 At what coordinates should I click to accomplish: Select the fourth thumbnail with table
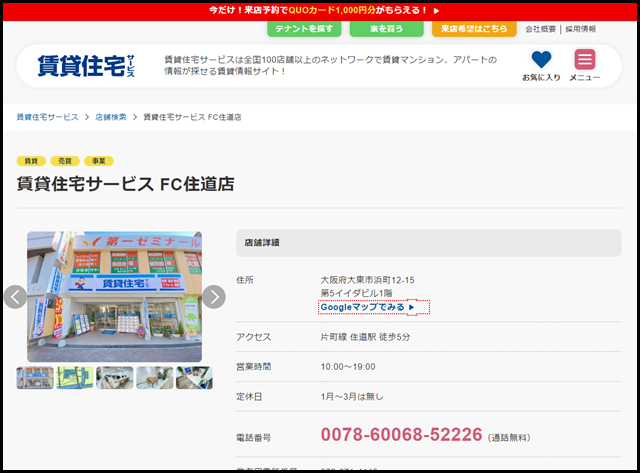pos(154,378)
